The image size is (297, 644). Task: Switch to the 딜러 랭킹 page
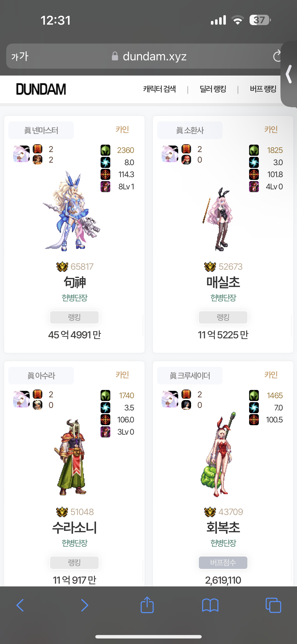(x=213, y=89)
